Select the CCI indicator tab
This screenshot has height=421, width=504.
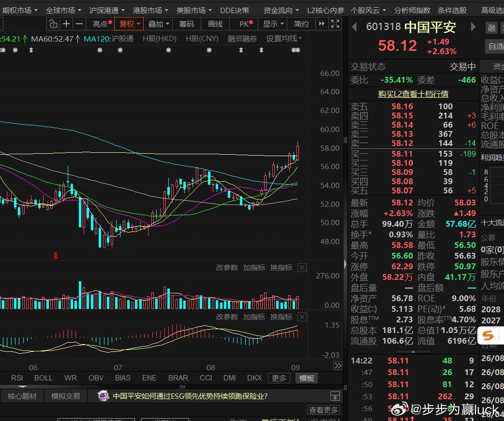coord(206,378)
